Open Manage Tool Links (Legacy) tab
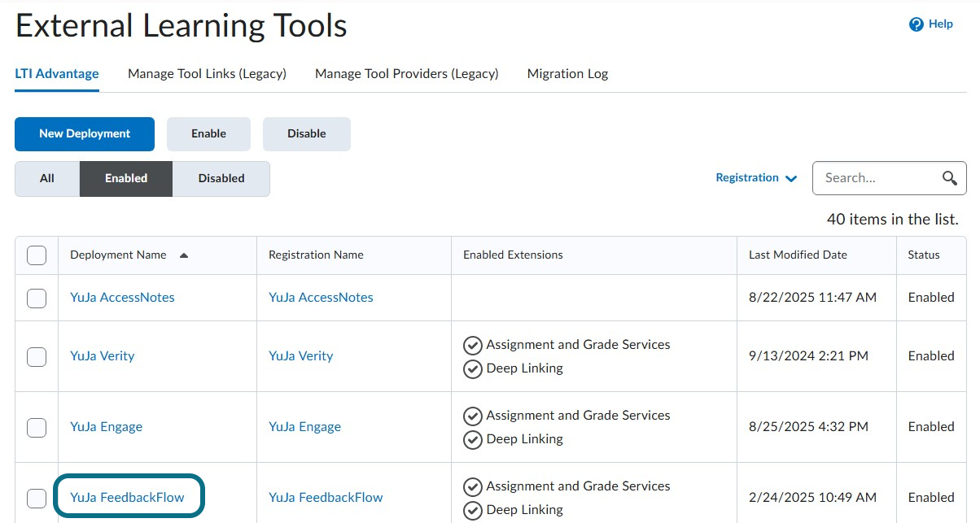Viewport: 980px width, 523px height. 207,74
